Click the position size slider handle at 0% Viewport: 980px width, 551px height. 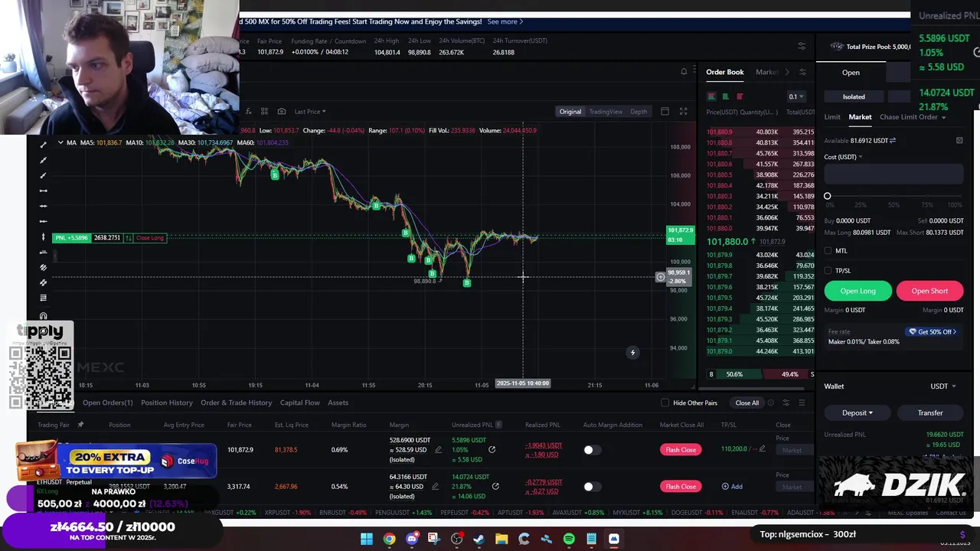pyautogui.click(x=828, y=197)
